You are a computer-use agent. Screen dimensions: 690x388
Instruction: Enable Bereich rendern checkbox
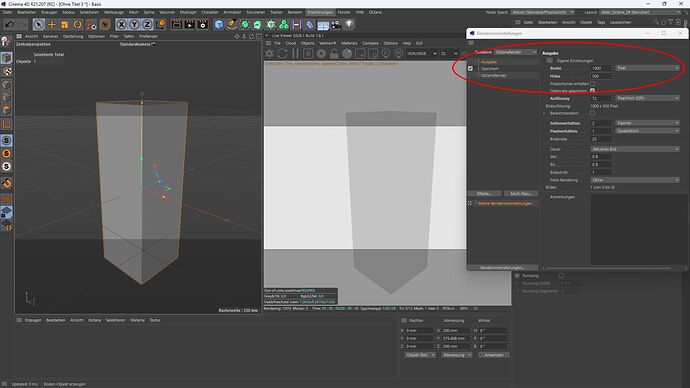[593, 113]
